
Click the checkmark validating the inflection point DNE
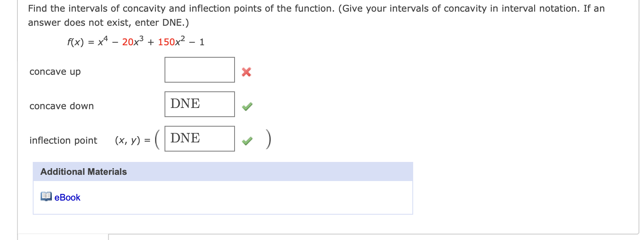click(x=247, y=141)
